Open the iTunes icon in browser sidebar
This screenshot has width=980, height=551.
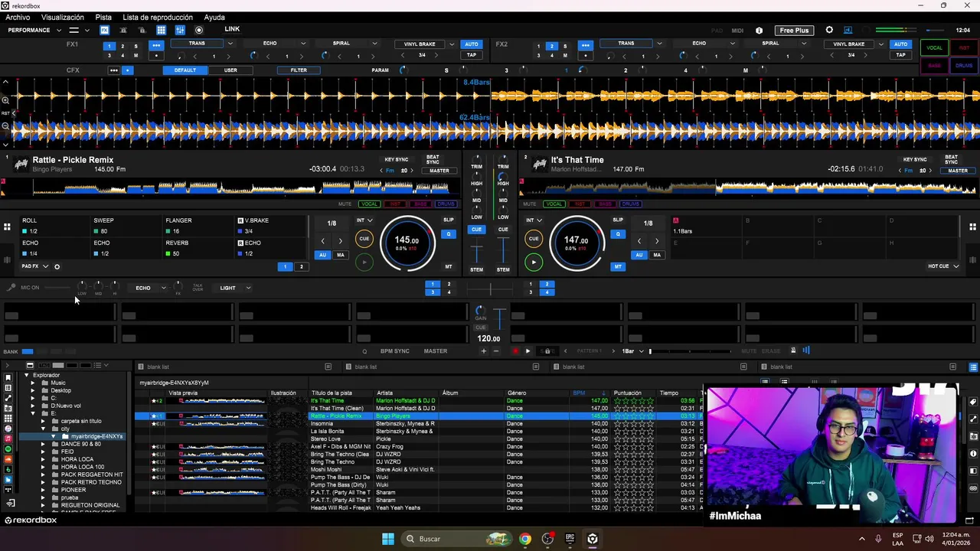pos(8,429)
